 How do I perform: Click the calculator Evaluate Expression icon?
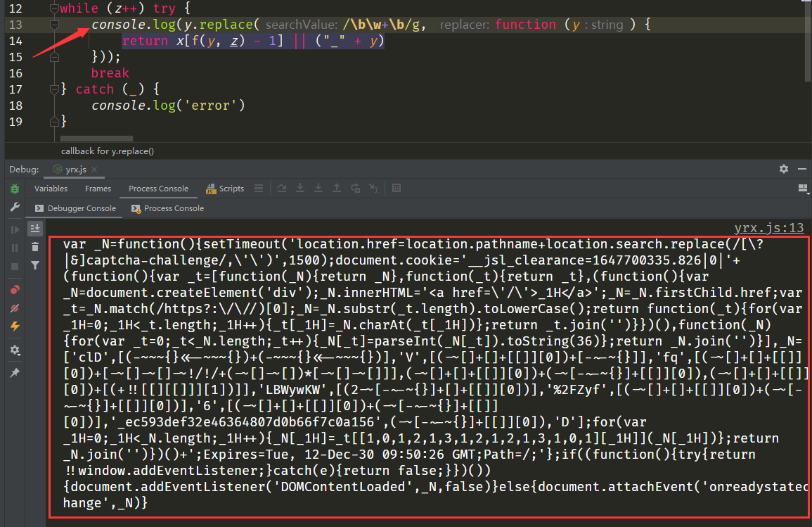[397, 189]
